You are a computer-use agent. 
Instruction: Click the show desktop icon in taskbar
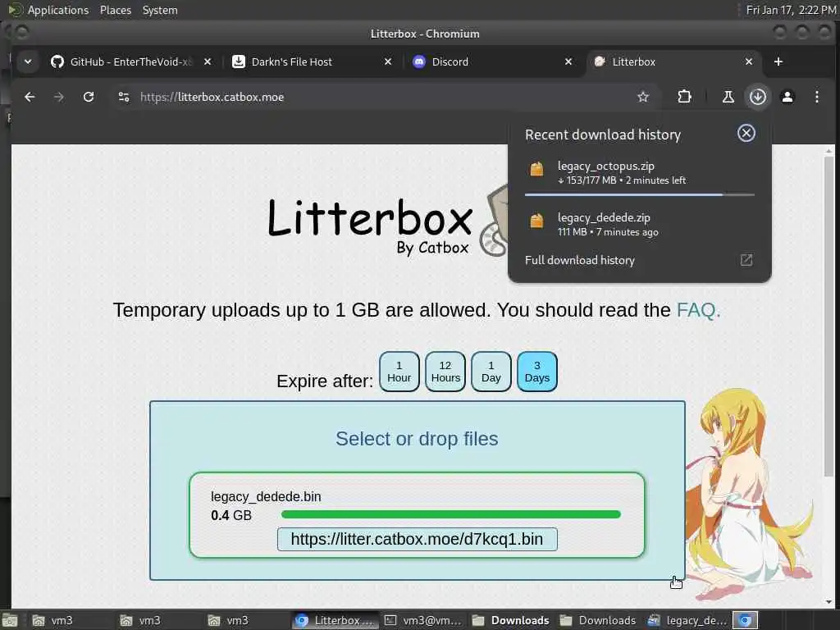click(x=10, y=620)
